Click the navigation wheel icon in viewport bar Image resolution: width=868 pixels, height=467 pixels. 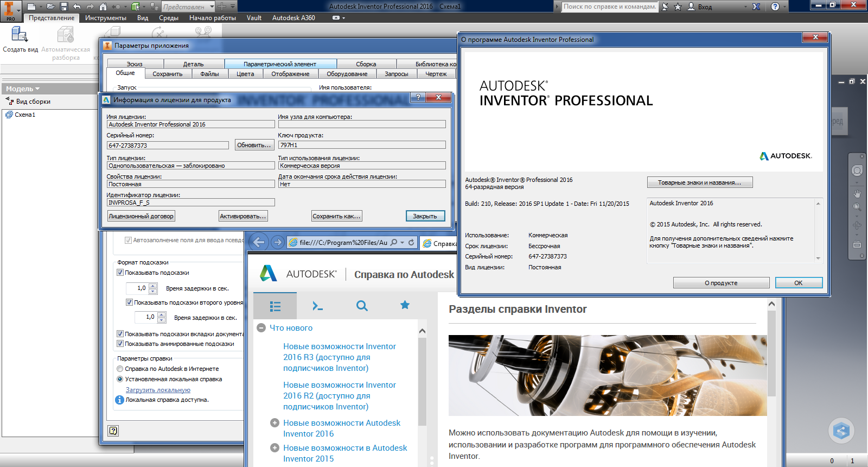point(857,171)
